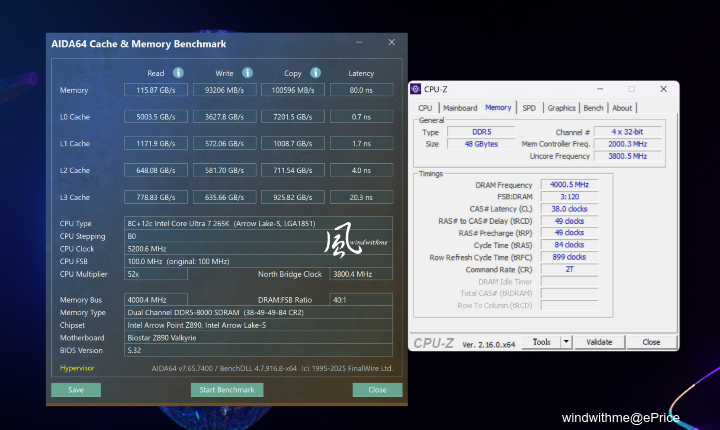Click Mem Controller Freq. value 2000.3 MHz
This screenshot has height=430, width=720.
pyautogui.click(x=627, y=144)
